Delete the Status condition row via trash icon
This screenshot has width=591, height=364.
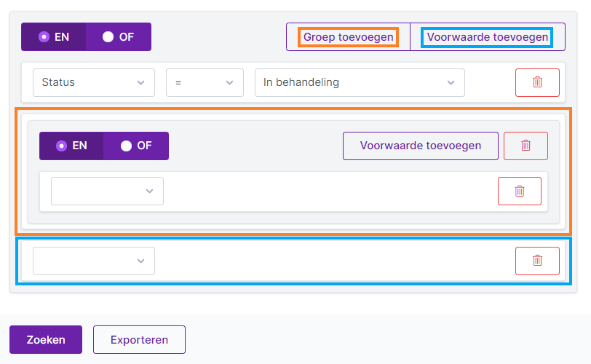pyautogui.click(x=537, y=82)
